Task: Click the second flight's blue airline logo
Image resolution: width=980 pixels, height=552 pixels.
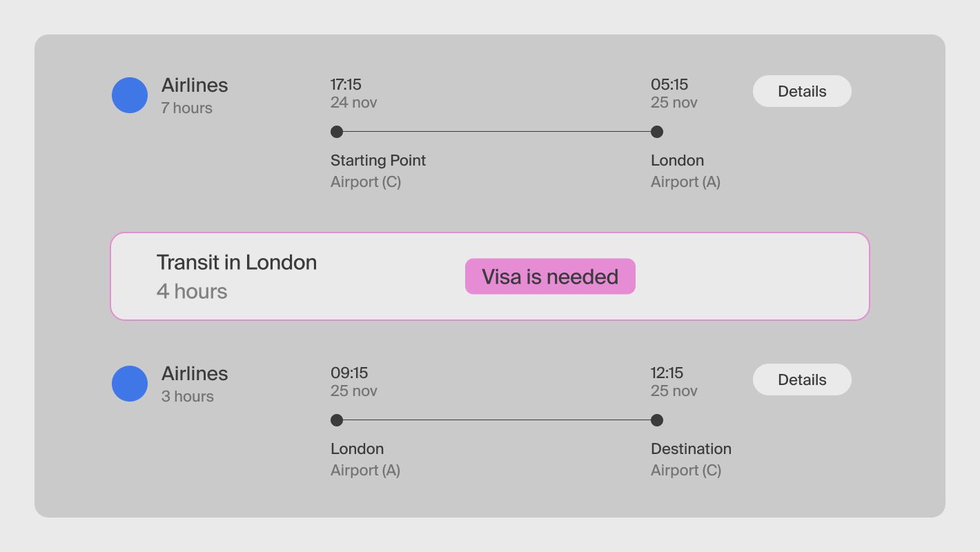Action: pyautogui.click(x=130, y=384)
